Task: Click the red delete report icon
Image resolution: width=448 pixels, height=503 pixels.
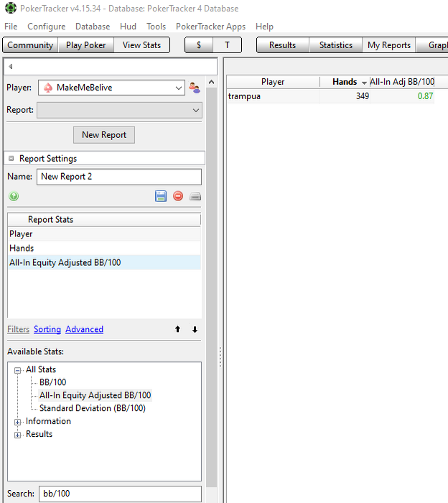Action: pos(178,195)
